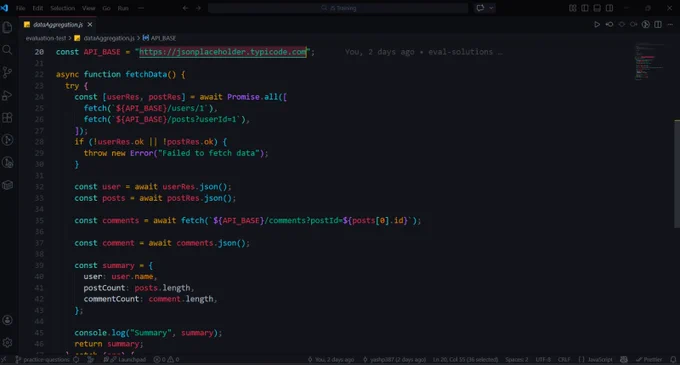Open the Search view in activity bar

coord(7,50)
